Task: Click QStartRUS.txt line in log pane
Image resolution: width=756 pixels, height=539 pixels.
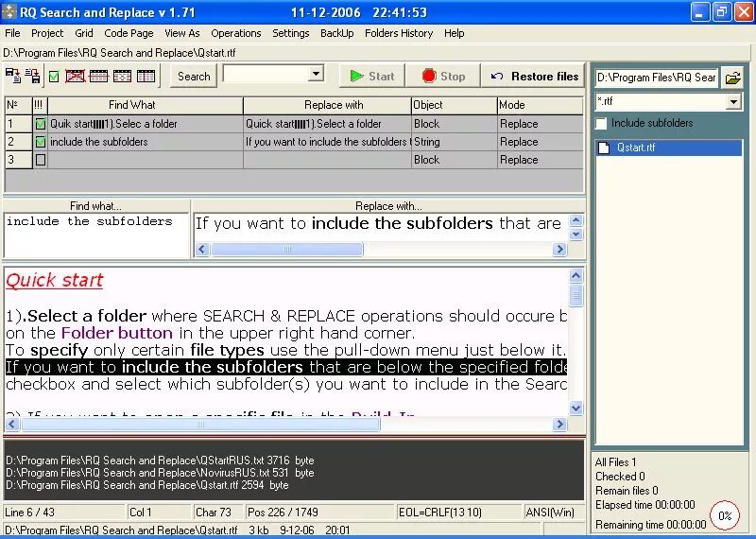Action: pyautogui.click(x=160, y=461)
